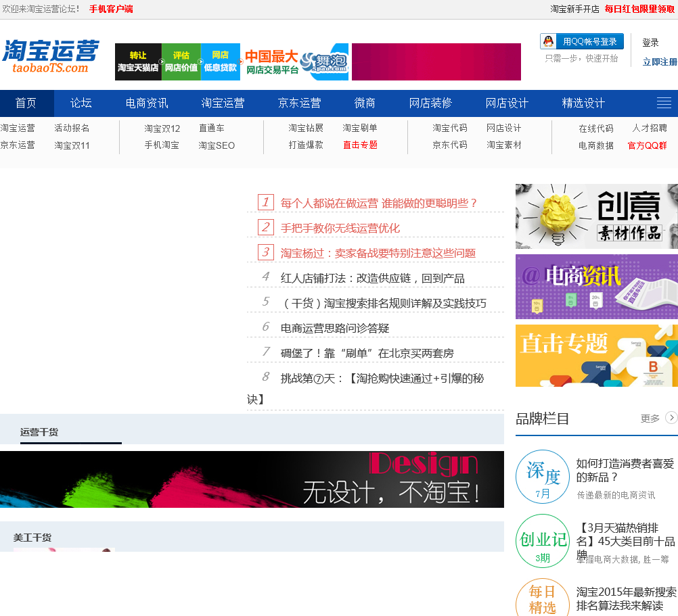Select 京东运营 in the blue navigation bar
Screen dimensions: 678x616
pos(299,103)
